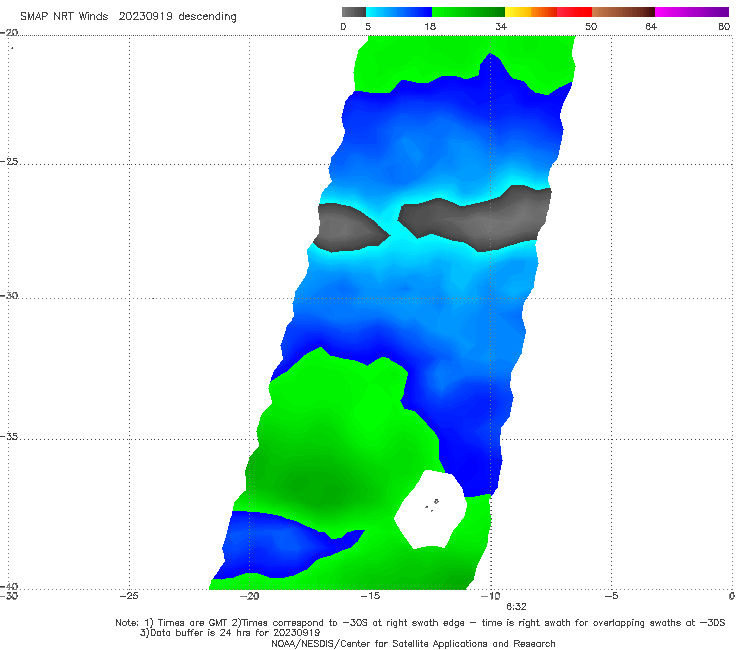740x650 pixels.
Task: Click the '-15' longitude label on bottom axis
Action: (370, 596)
